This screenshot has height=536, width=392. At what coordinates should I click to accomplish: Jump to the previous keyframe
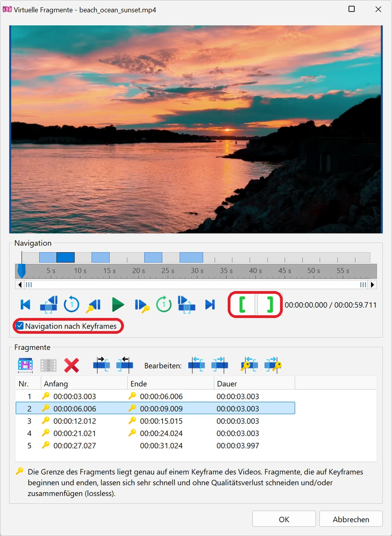pos(94,305)
